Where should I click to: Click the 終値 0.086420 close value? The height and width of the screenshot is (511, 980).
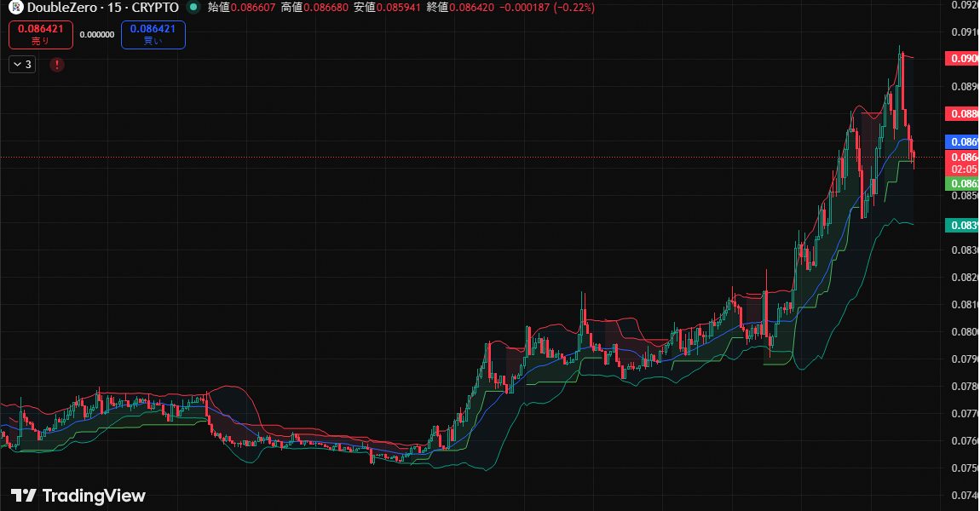[x=460, y=8]
